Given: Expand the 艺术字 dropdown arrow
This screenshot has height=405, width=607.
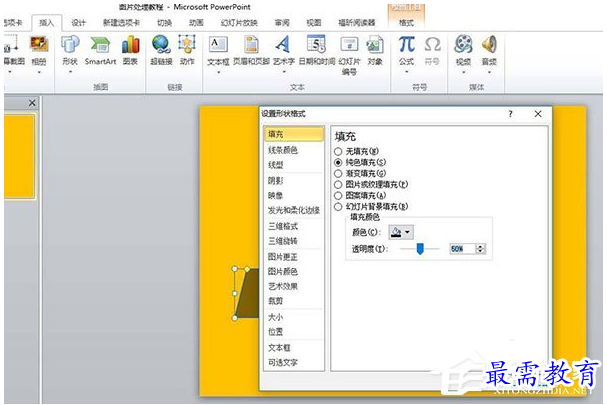Looking at the screenshot, I should (284, 72).
